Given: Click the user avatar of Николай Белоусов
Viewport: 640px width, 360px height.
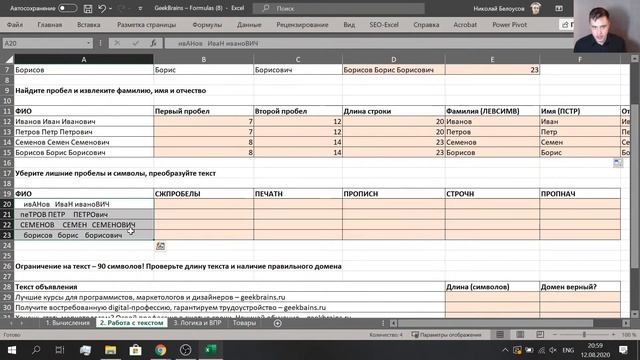Looking at the screenshot, I should [536, 8].
